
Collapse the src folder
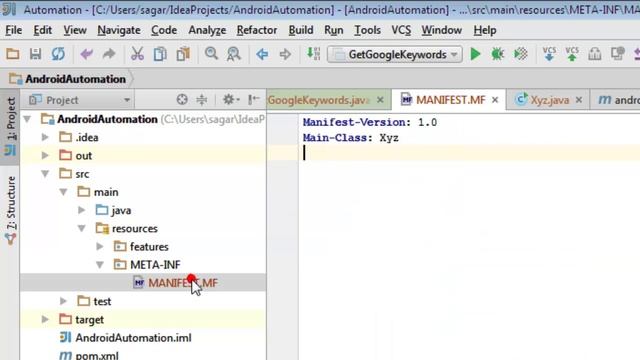click(x=45, y=174)
